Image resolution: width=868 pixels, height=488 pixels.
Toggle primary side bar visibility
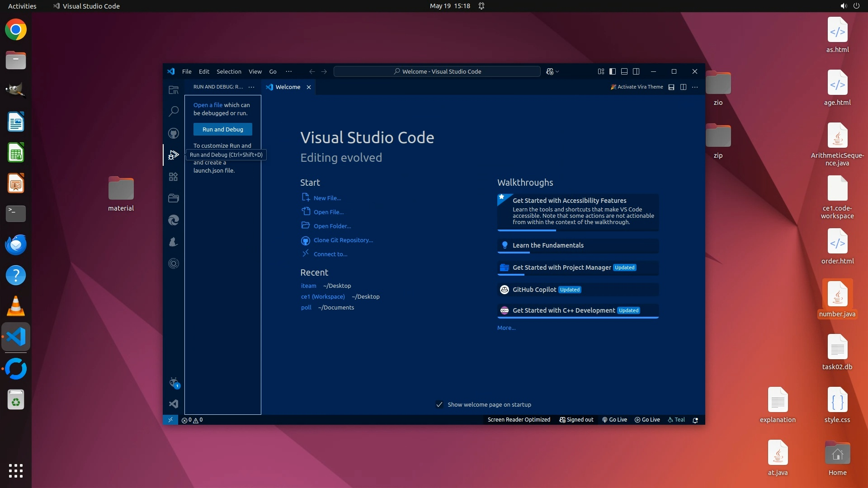coord(613,71)
